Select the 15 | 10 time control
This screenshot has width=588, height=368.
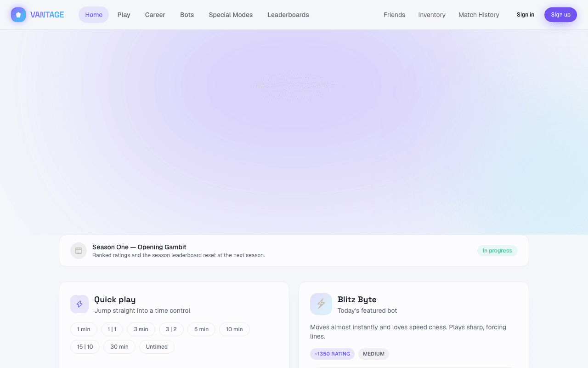[85, 347]
